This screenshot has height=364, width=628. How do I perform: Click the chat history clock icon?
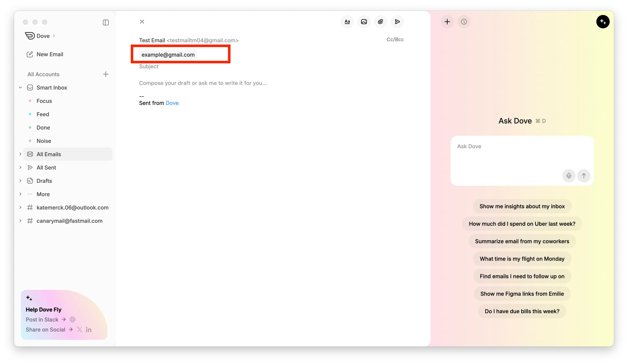point(464,22)
